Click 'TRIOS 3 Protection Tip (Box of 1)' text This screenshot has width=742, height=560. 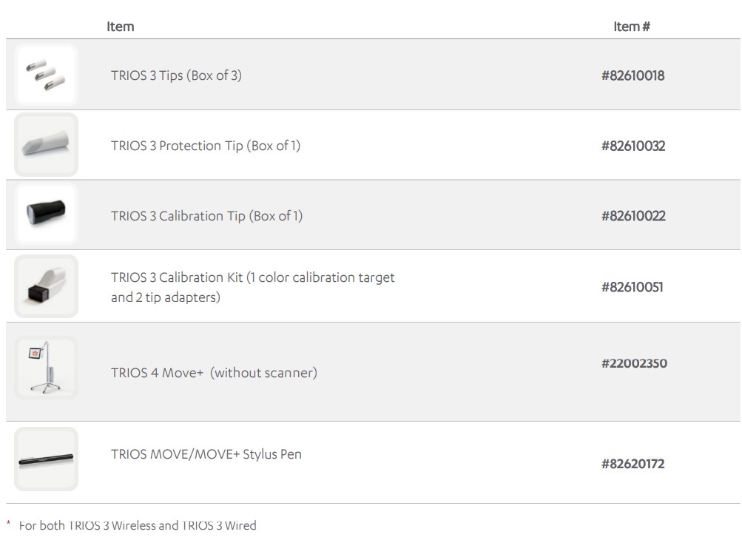(206, 146)
